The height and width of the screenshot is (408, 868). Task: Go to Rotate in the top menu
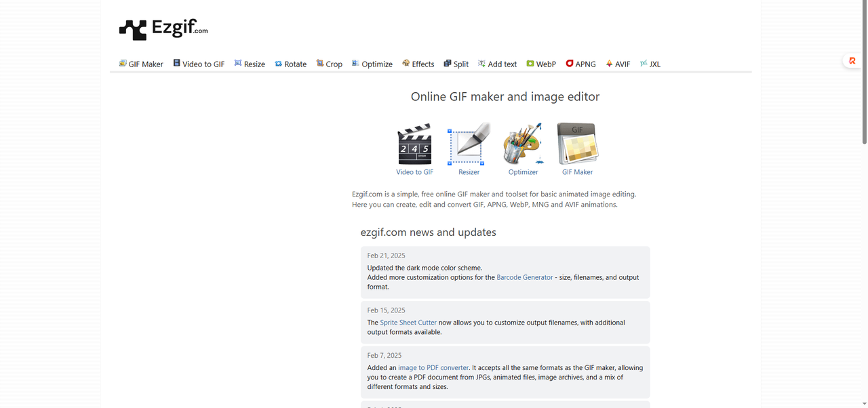click(290, 64)
